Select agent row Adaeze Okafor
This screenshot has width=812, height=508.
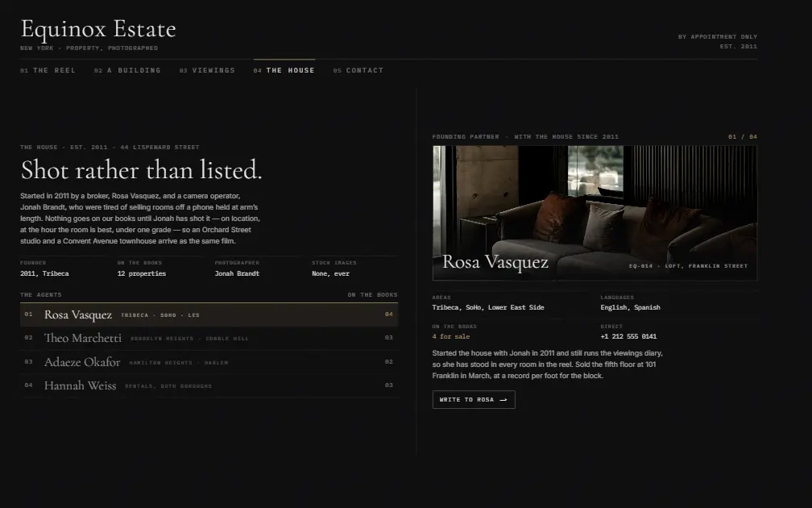[209, 362]
